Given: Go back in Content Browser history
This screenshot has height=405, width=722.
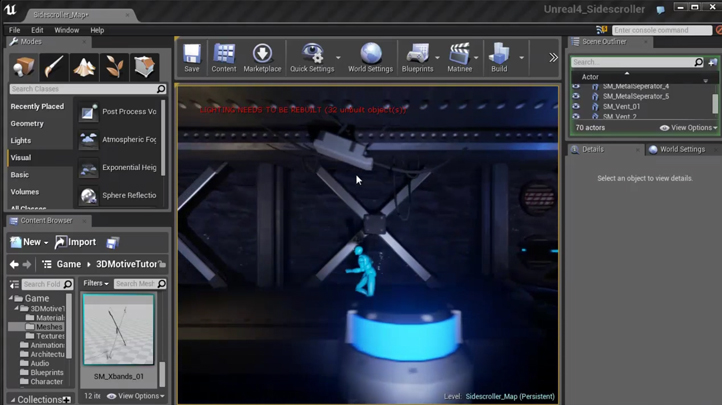Looking at the screenshot, I should (x=14, y=264).
